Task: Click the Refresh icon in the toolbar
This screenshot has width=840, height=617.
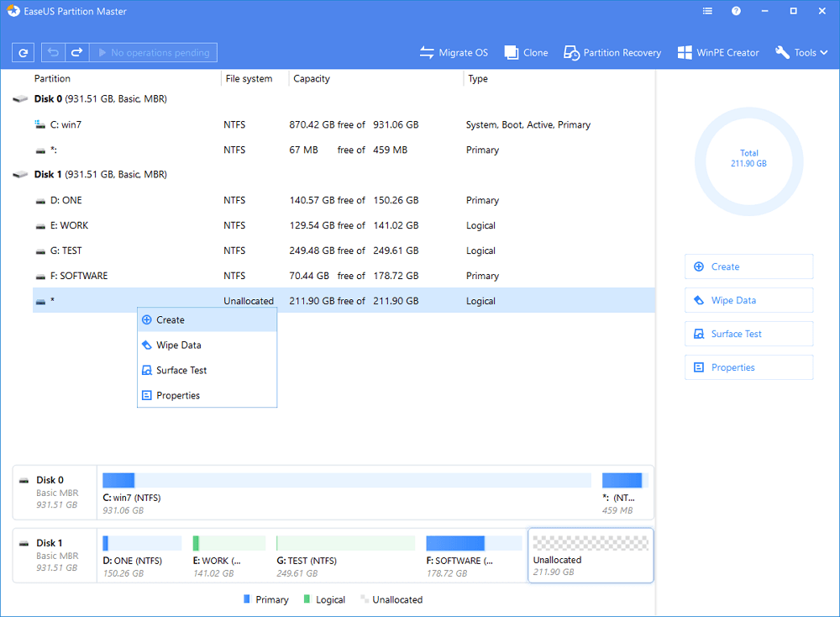Action: (x=23, y=52)
